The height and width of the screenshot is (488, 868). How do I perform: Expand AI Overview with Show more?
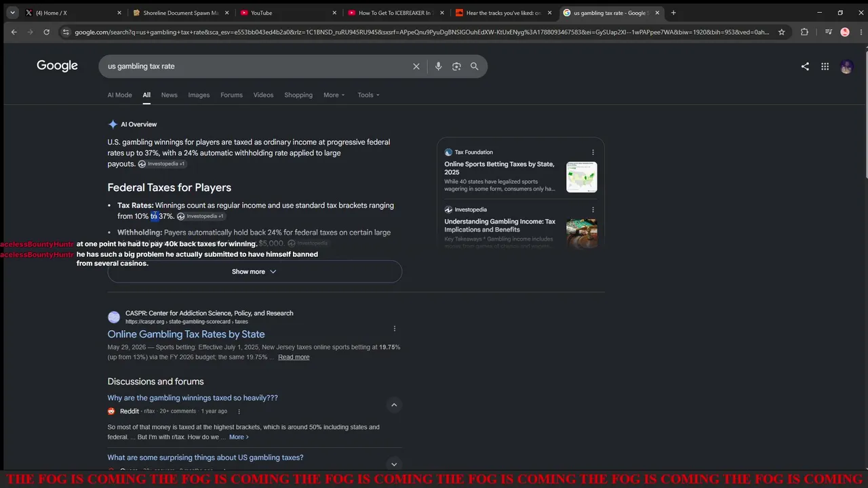[254, 272]
